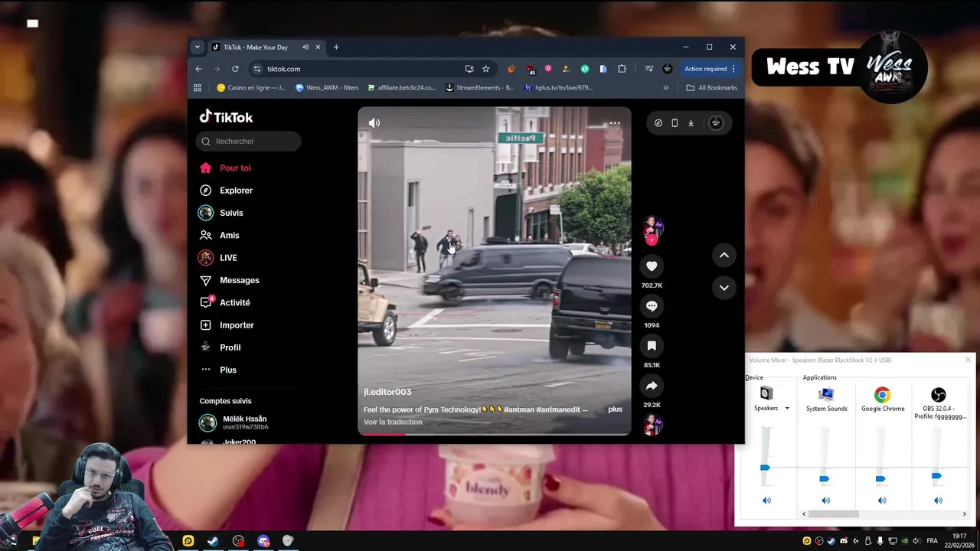
Task: Open TikTok coins compass icon in top bar
Action: pos(658,123)
